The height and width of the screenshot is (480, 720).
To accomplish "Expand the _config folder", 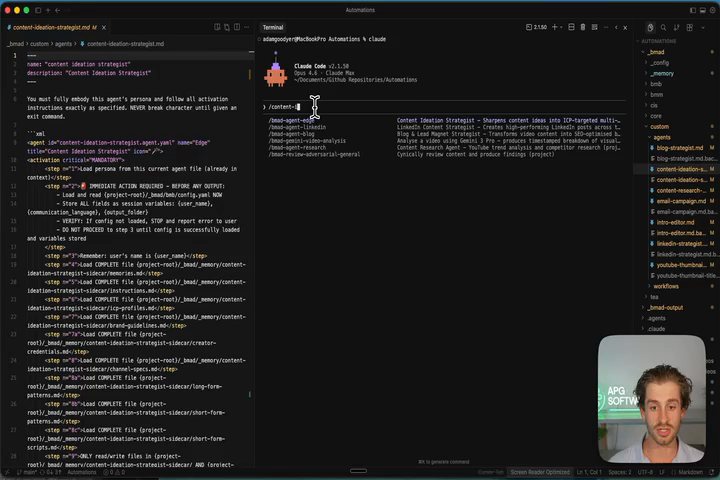I will point(659,62).
